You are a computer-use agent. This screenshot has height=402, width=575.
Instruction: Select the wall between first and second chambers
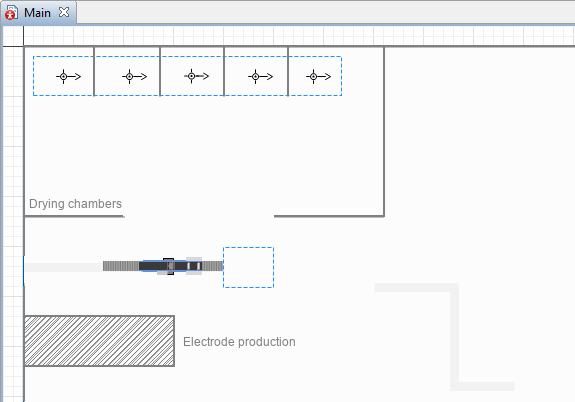(94, 72)
